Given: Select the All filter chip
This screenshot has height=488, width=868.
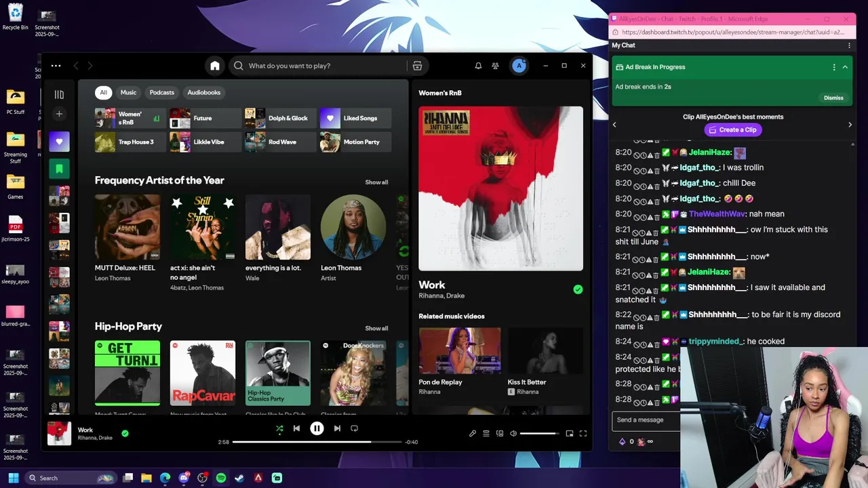Looking at the screenshot, I should pyautogui.click(x=103, y=92).
